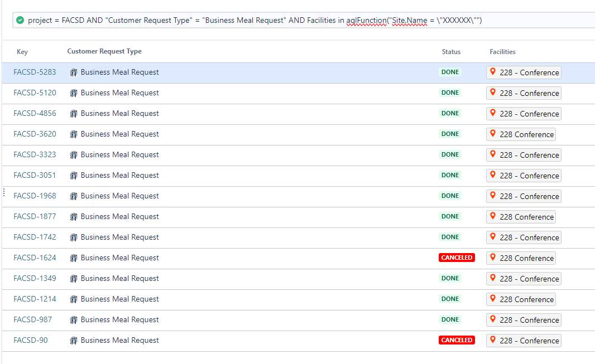Open issue FACSD-3051

click(x=35, y=176)
